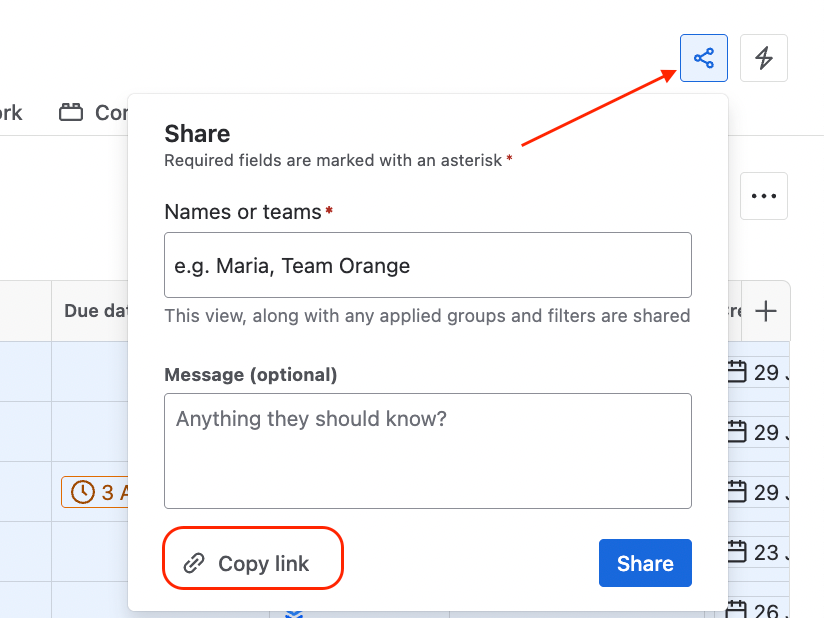Image resolution: width=824 pixels, height=618 pixels.
Task: Open the automation lightning bolt button
Action: click(x=764, y=58)
